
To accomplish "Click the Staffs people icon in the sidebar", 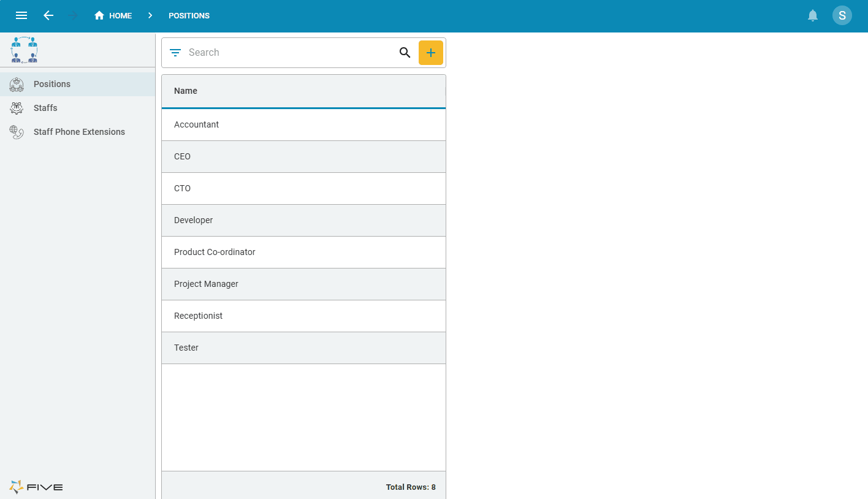I will click(x=16, y=108).
